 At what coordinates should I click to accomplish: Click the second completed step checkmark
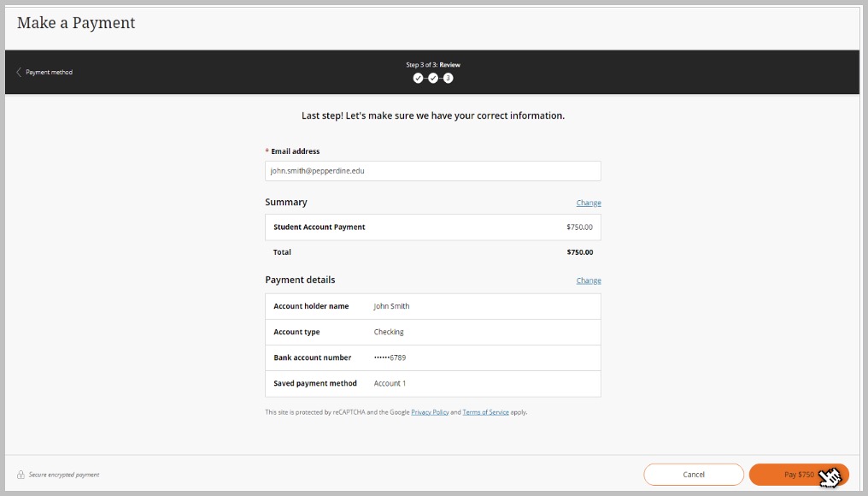pos(433,79)
